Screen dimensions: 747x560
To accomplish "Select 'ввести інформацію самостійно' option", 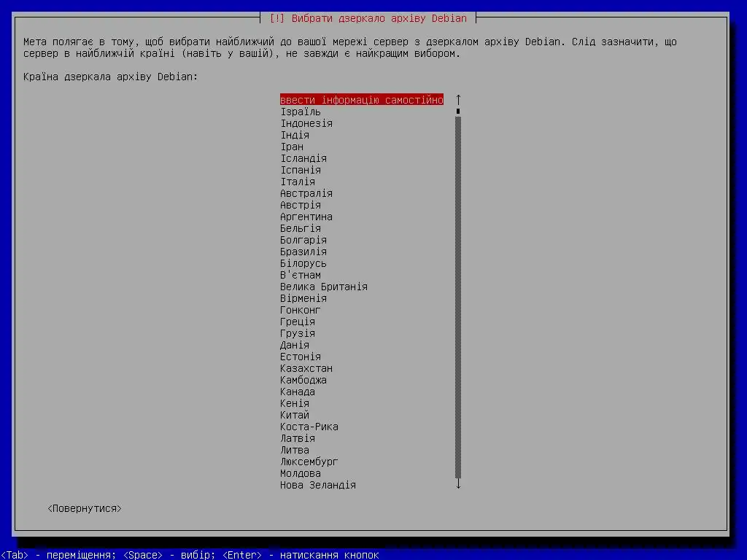I will [362, 99].
